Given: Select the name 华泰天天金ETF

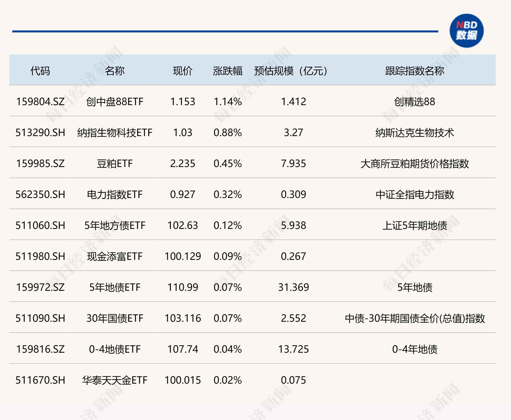Looking at the screenshot, I should tap(115, 380).
